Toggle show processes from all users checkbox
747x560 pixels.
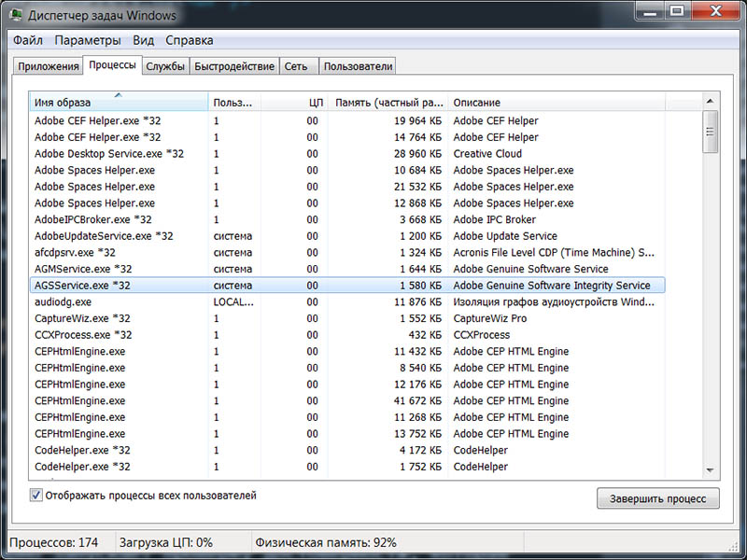pos(35,496)
